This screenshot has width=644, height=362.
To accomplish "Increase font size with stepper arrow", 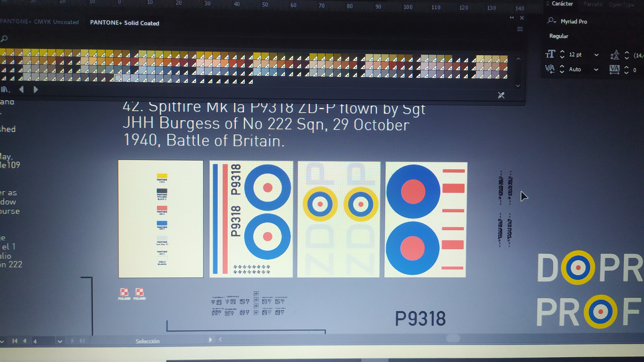I will pyautogui.click(x=562, y=52).
